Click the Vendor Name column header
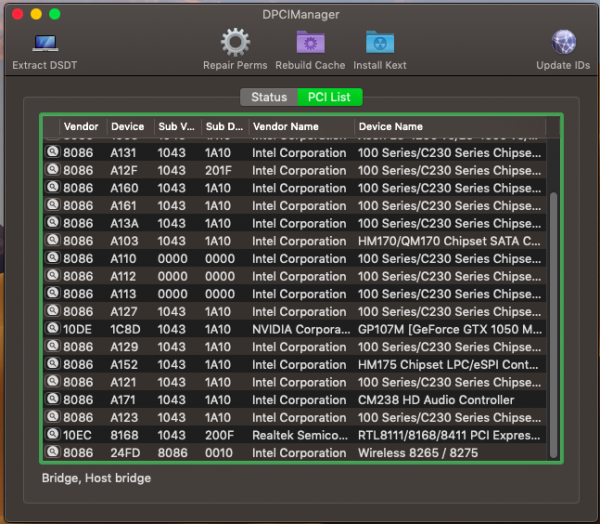 [300, 127]
